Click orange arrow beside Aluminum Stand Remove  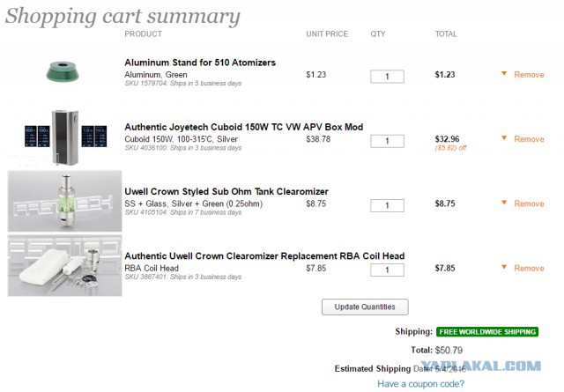coord(504,74)
